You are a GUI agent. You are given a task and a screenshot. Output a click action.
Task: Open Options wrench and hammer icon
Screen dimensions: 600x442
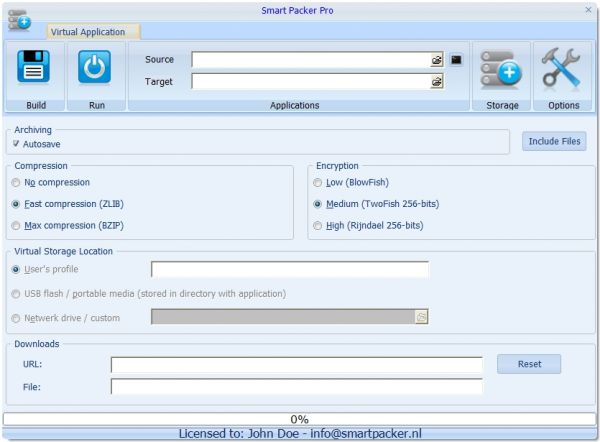click(561, 69)
